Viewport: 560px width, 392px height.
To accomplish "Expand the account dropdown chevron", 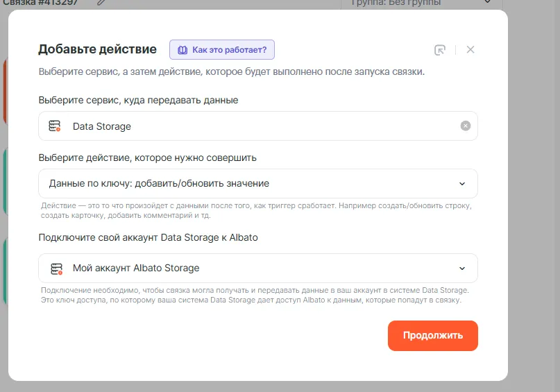I will tap(463, 269).
